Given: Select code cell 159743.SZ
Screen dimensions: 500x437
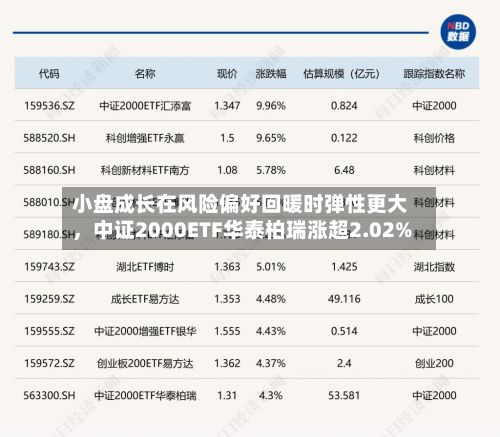Looking at the screenshot, I should pos(49,267).
